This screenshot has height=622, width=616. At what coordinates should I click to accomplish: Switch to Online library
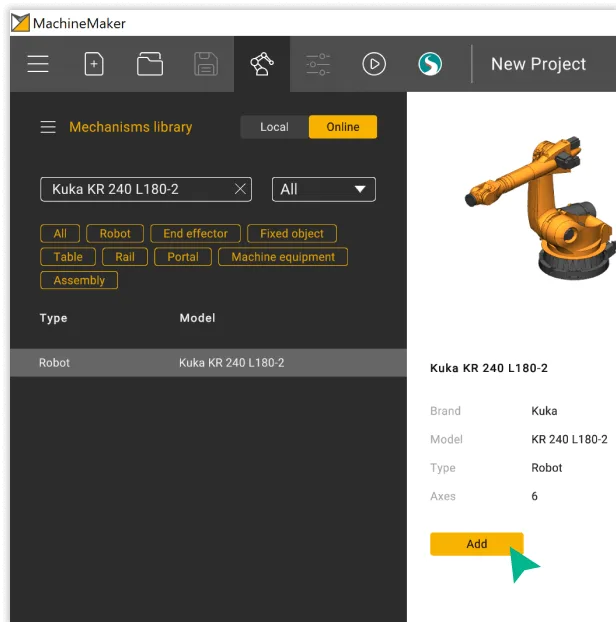point(343,127)
